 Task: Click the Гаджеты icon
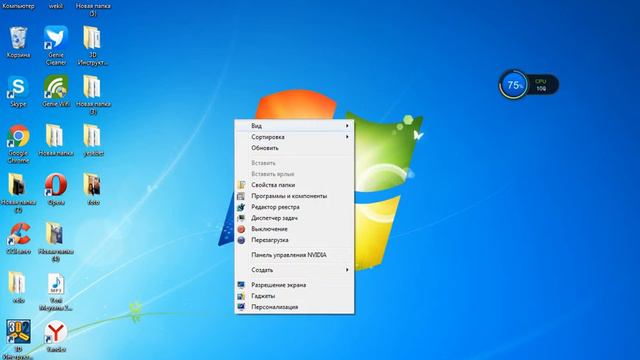241,296
